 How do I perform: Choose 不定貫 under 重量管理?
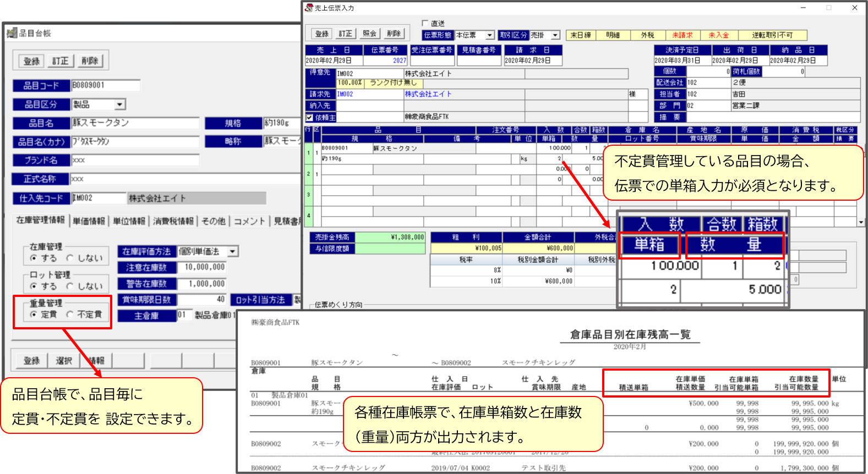coord(70,314)
